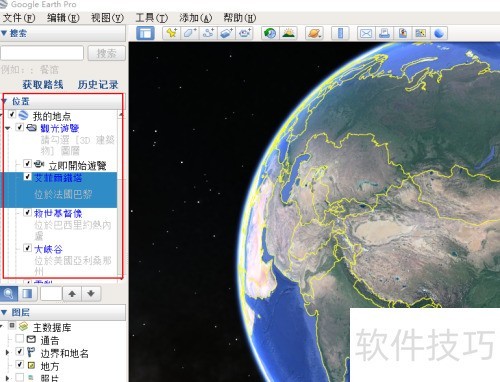Save image toolbar icon
Screen dimensions: 500x382
point(403,33)
